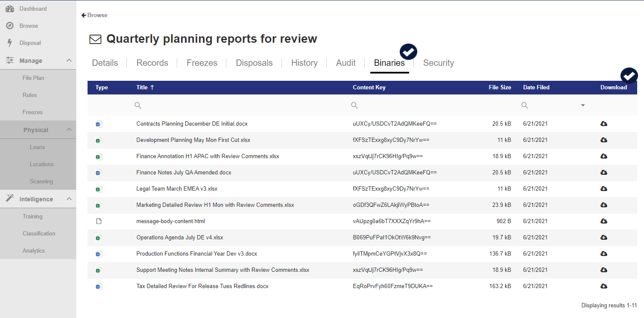Collapse the Intelligence section chevron
This screenshot has height=318, width=644.
coord(69,199)
